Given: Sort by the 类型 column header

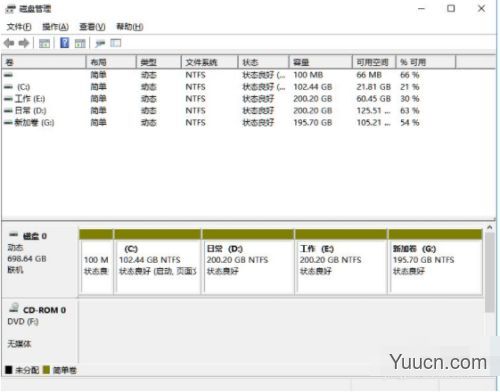Looking at the screenshot, I should pos(159,62).
